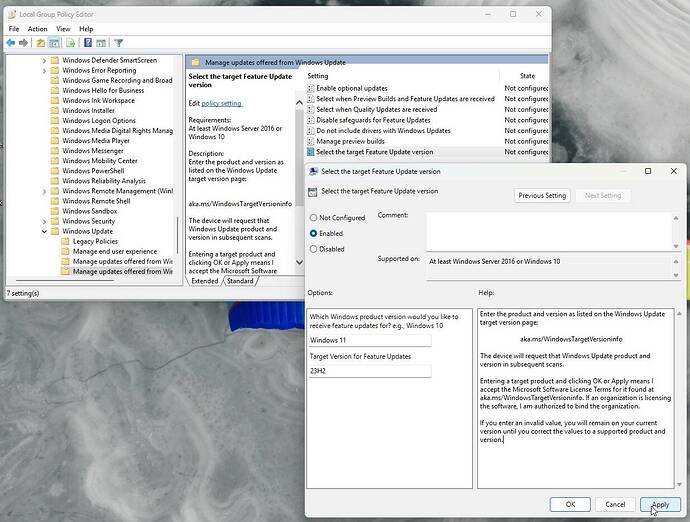This screenshot has width=690, height=522.
Task: Open the View menu
Action: 63,29
